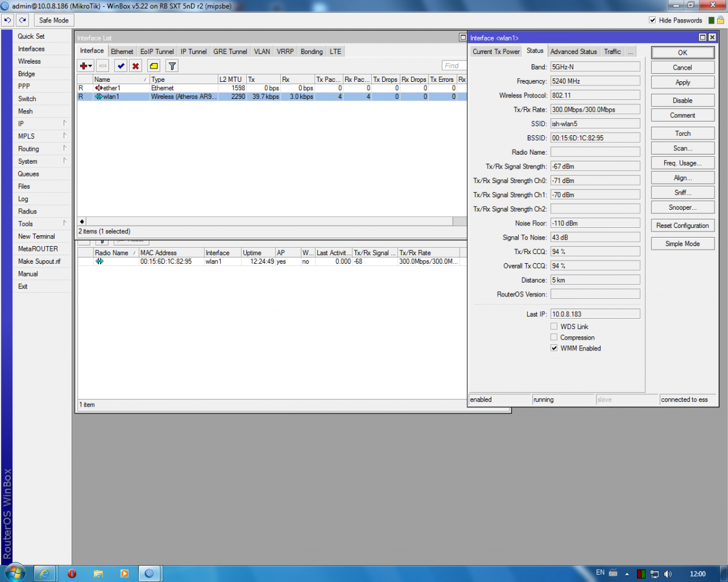The image size is (728, 582).
Task: Check the WDS Link checkbox
Action: tap(554, 327)
